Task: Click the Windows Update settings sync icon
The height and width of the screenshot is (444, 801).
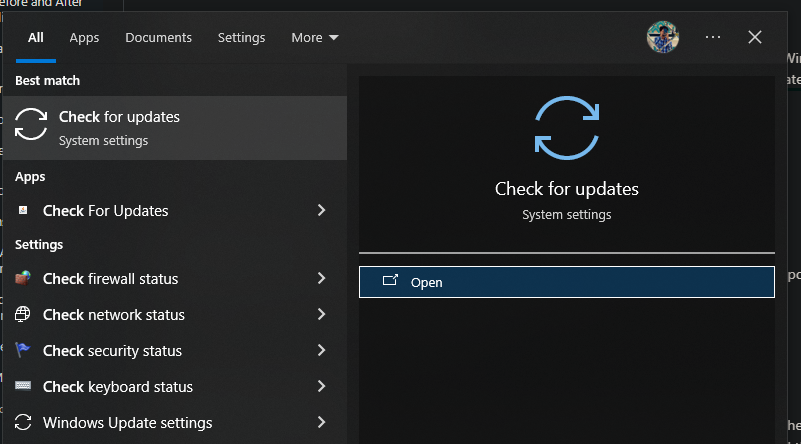Action: coord(23,423)
